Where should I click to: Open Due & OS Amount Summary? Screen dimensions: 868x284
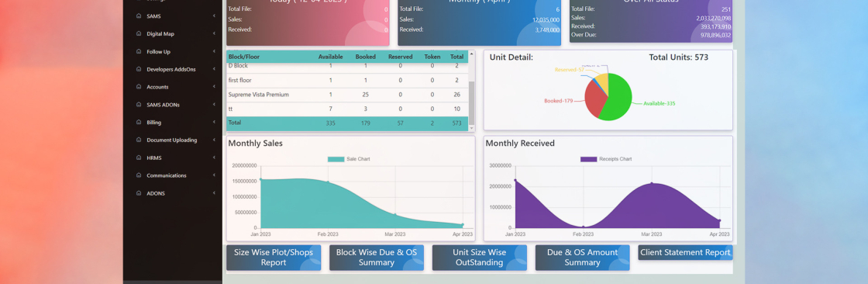tap(582, 258)
